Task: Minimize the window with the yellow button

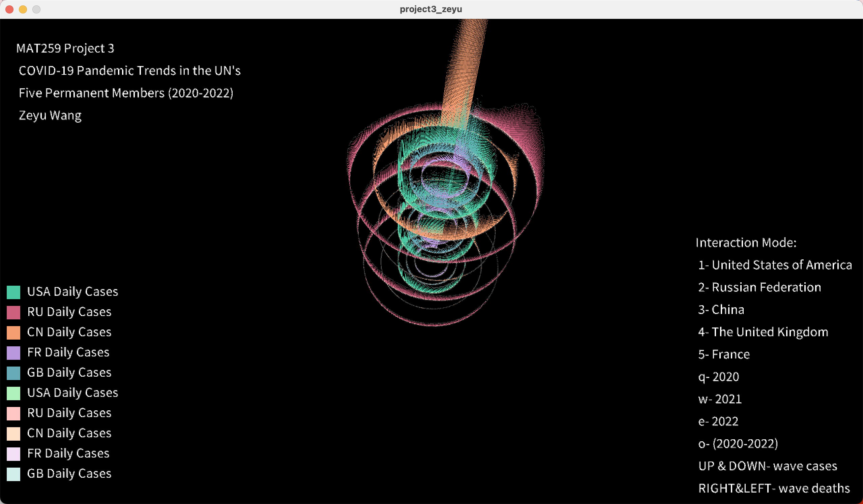Action: (23, 9)
